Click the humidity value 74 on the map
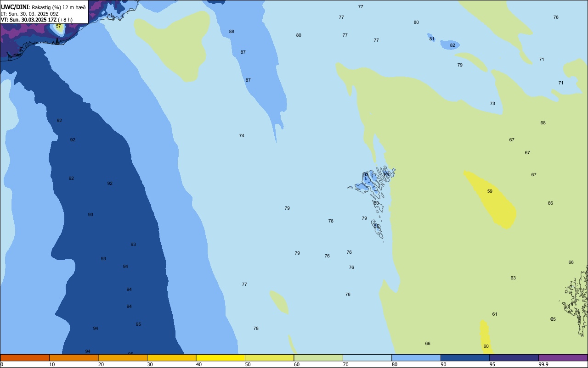Image resolution: width=588 pixels, height=368 pixels. point(242,136)
